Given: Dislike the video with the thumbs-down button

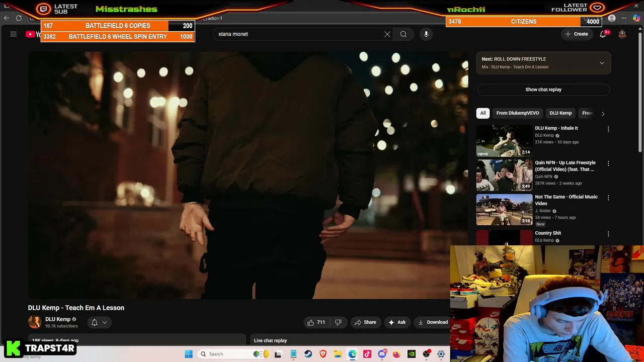Looking at the screenshot, I should click(338, 322).
